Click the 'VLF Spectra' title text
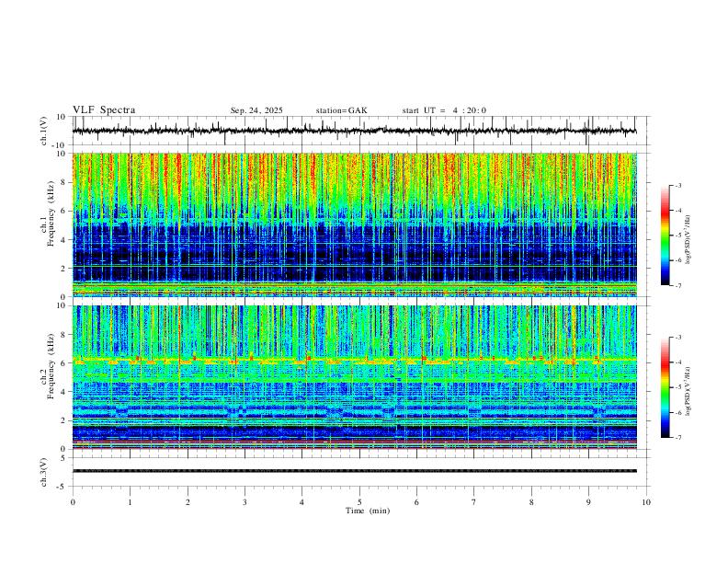 point(104,110)
